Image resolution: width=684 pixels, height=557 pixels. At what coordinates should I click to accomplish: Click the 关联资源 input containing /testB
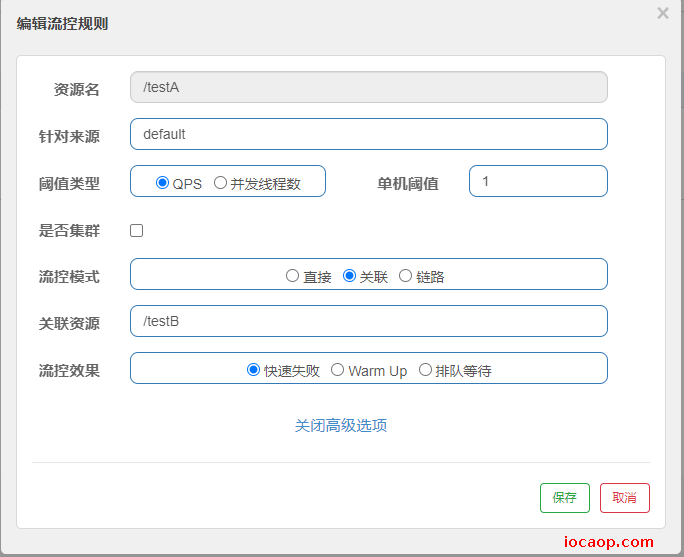(x=369, y=321)
